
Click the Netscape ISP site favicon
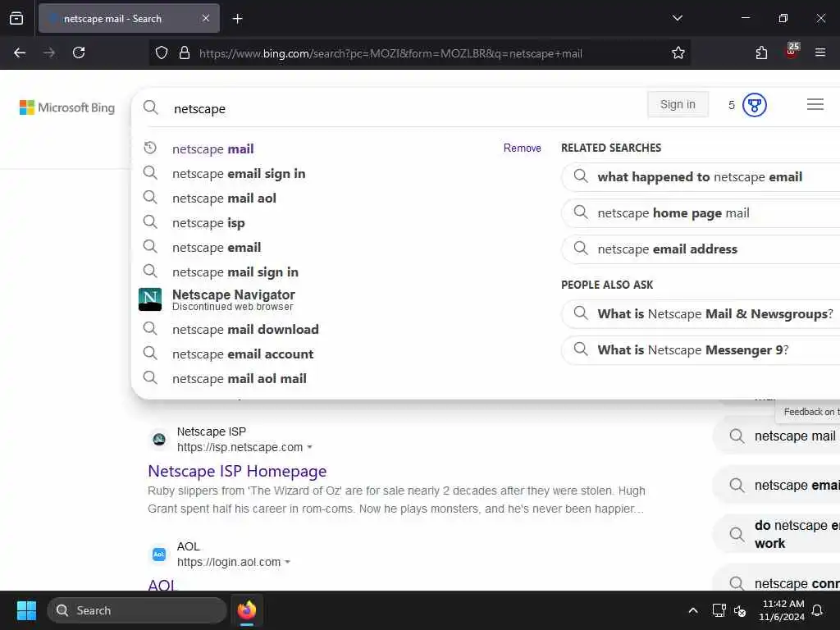(x=159, y=440)
